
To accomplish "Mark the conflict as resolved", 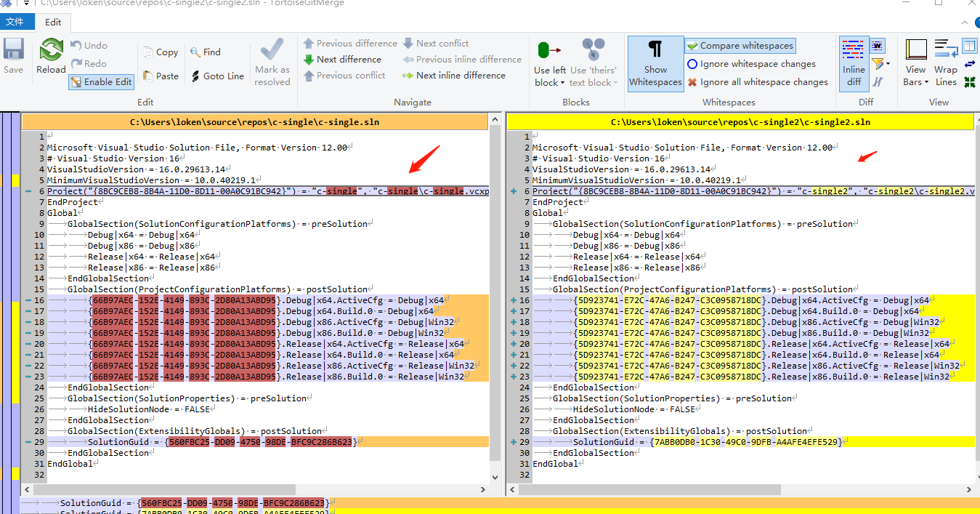I will (272, 62).
